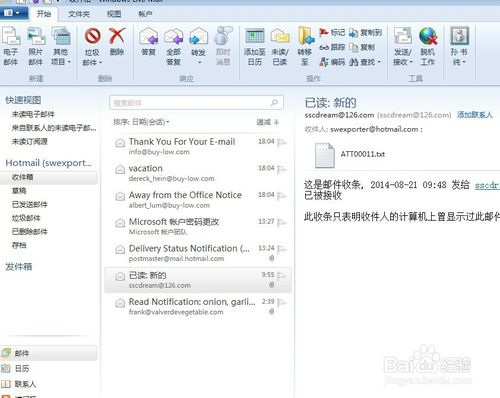The width and height of the screenshot is (500, 398).
Task: Open the sort-by date (排序) dropdown
Action: pos(141,122)
